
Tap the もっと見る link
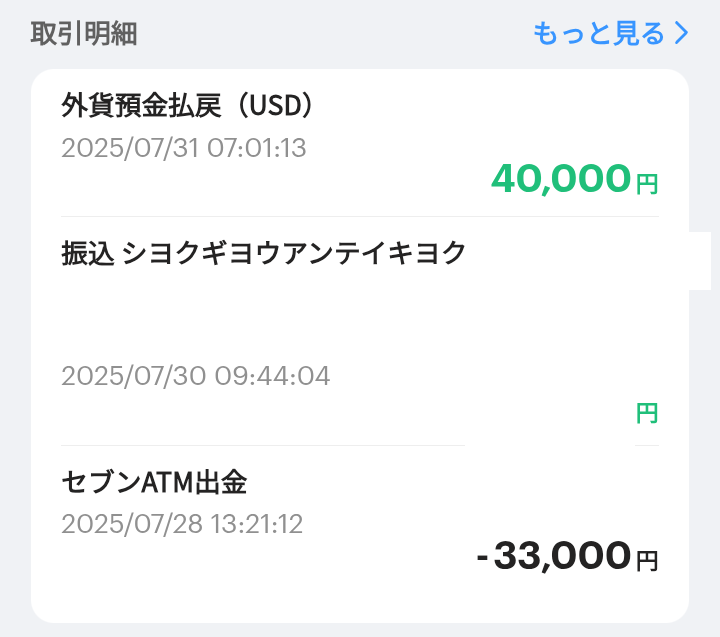coord(598,34)
